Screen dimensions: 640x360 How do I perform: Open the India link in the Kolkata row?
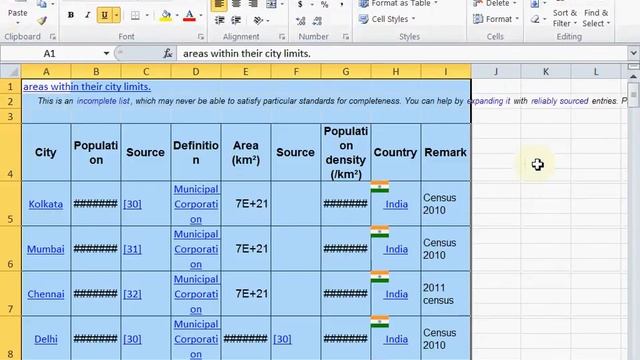click(x=396, y=204)
